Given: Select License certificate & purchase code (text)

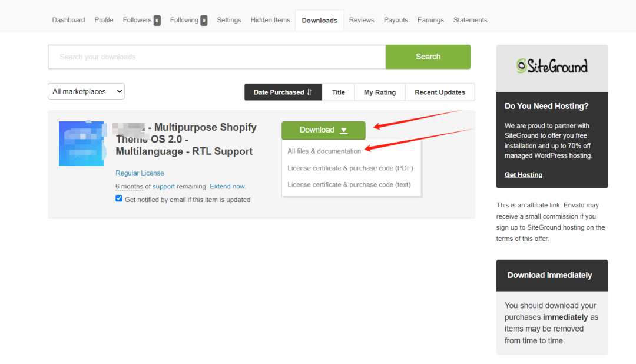Looking at the screenshot, I should [349, 184].
